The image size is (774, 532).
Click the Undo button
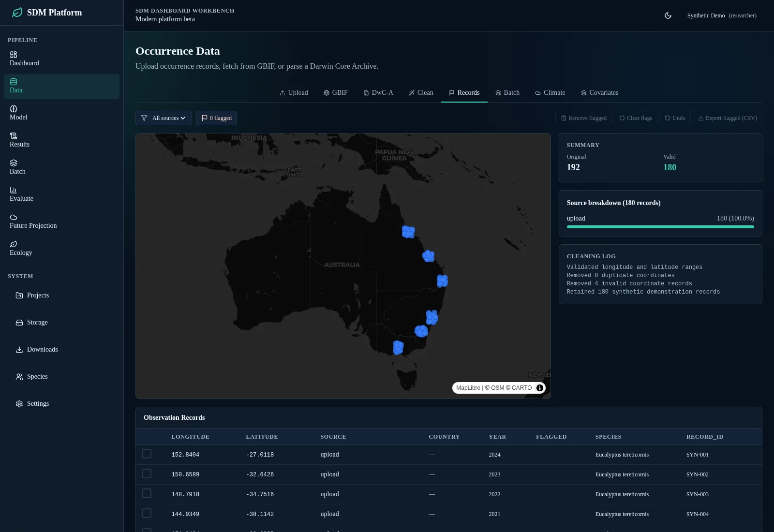675,118
